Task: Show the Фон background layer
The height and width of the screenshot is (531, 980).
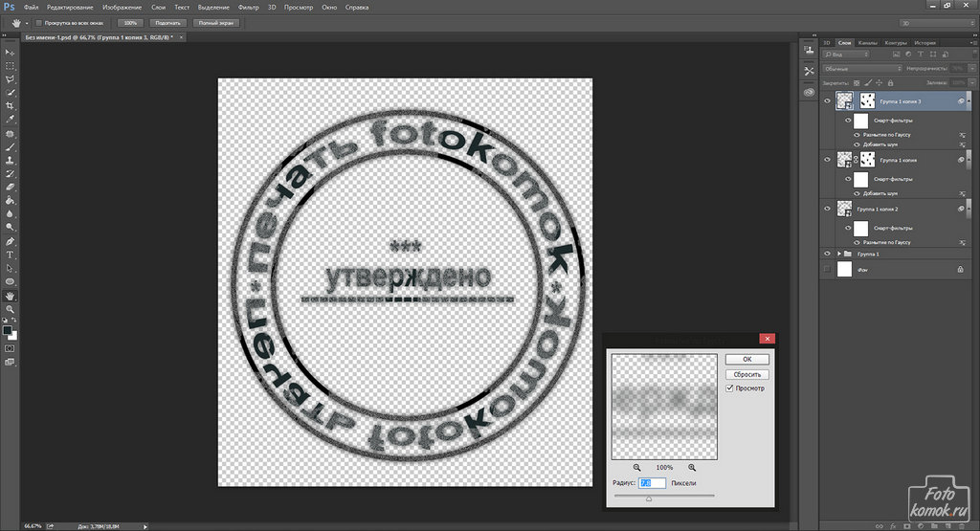Action: coord(828,269)
